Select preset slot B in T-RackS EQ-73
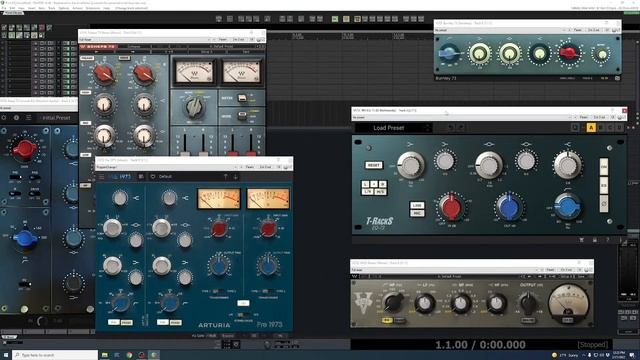Image resolution: width=640 pixels, height=360 pixels. tap(600, 128)
